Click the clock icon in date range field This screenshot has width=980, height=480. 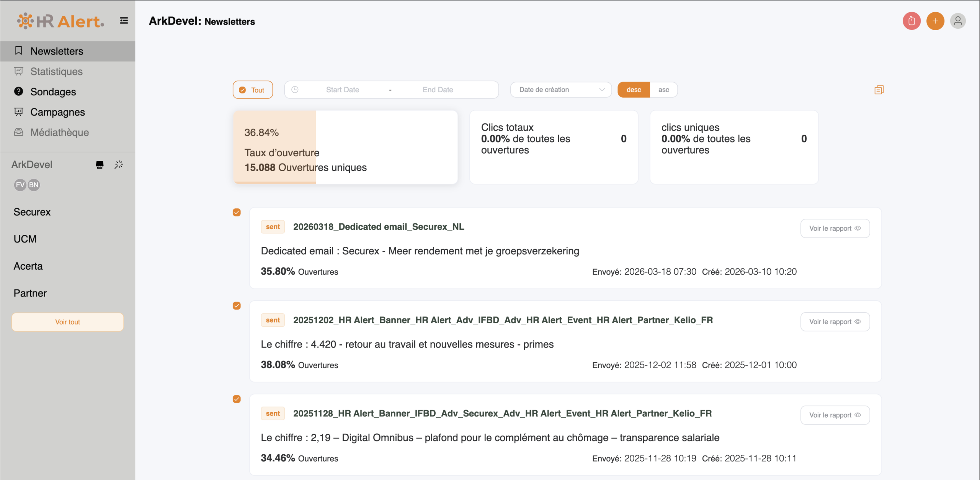coord(295,90)
